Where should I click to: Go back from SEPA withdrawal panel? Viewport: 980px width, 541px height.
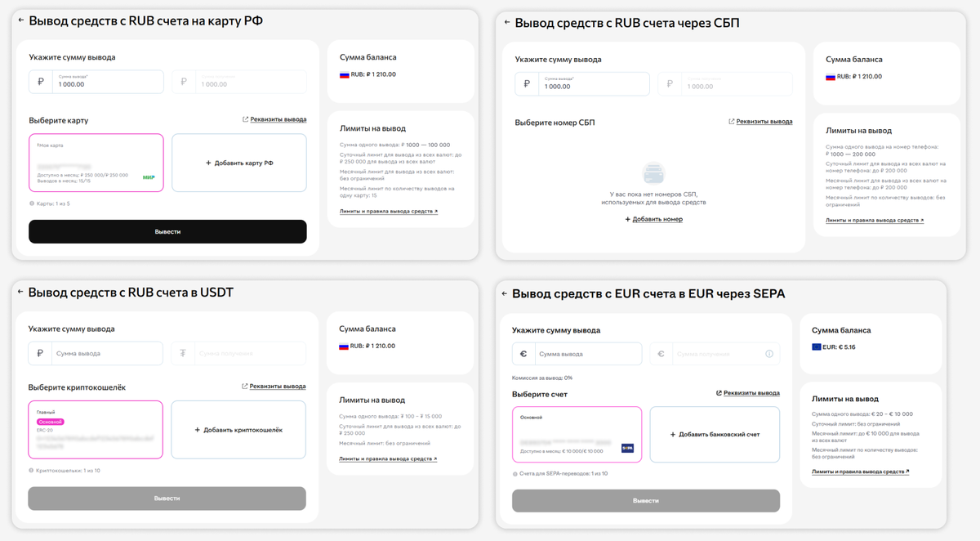[505, 293]
